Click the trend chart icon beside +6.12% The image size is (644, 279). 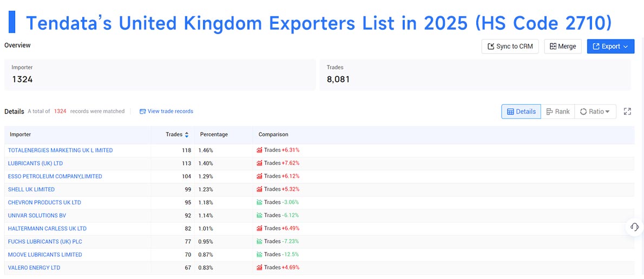click(x=259, y=176)
